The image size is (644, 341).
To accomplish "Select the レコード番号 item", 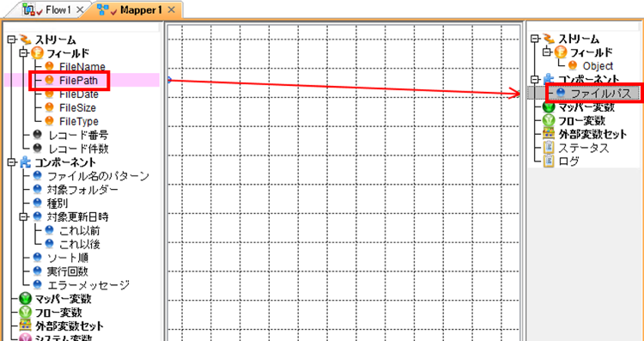I will click(x=77, y=135).
